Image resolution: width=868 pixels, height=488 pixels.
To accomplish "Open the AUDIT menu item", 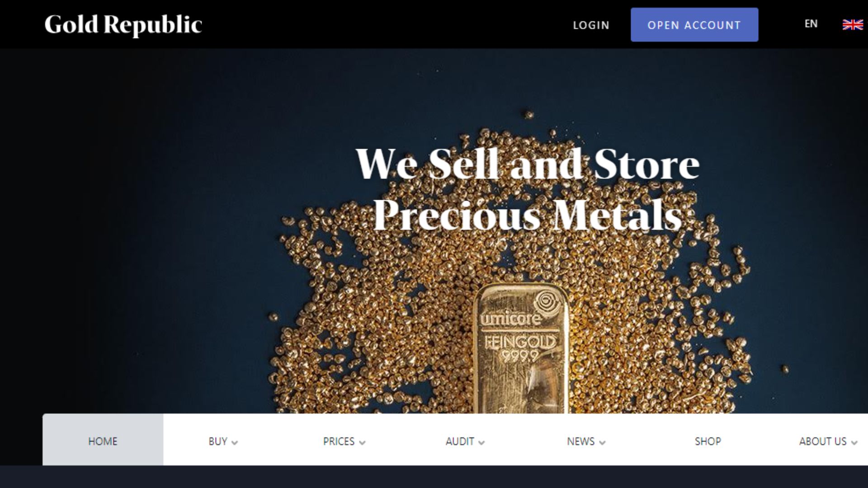I will pyautogui.click(x=460, y=441).
